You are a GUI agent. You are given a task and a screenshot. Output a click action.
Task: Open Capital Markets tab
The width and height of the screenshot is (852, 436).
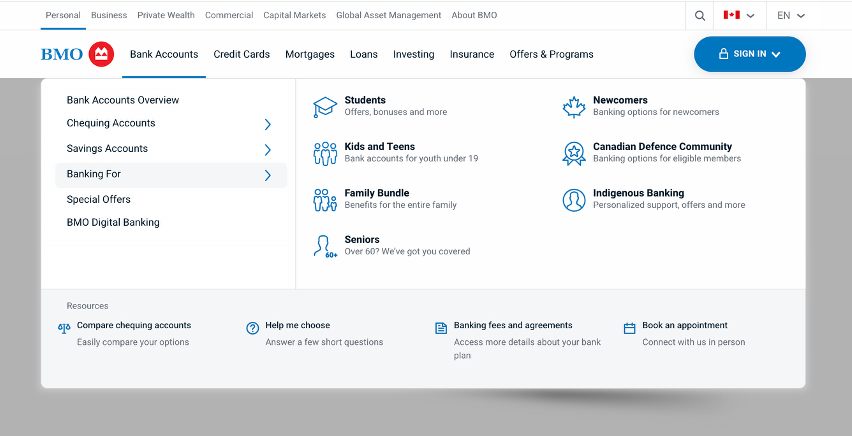295,15
